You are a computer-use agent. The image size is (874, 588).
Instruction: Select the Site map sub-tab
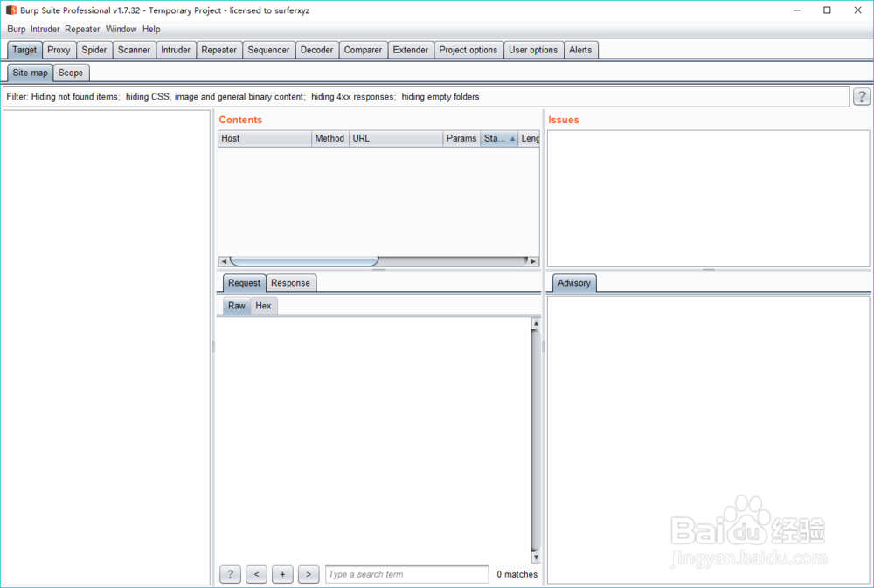[x=30, y=73]
